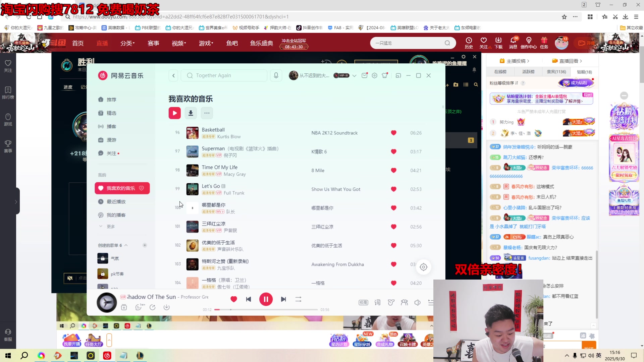644x362 pixels.
Task: Click the microphone icon in the search bar
Action: [x=276, y=75]
